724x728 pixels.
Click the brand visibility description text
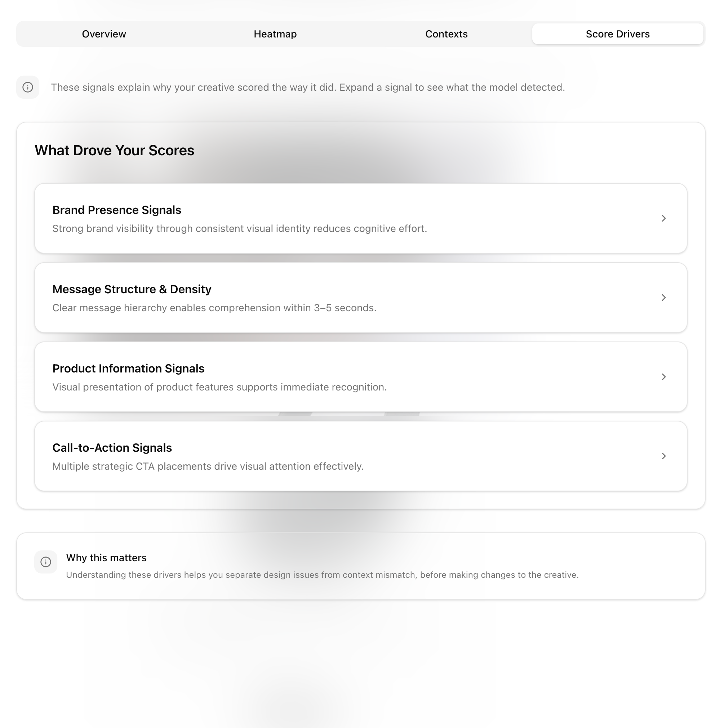pyautogui.click(x=239, y=229)
